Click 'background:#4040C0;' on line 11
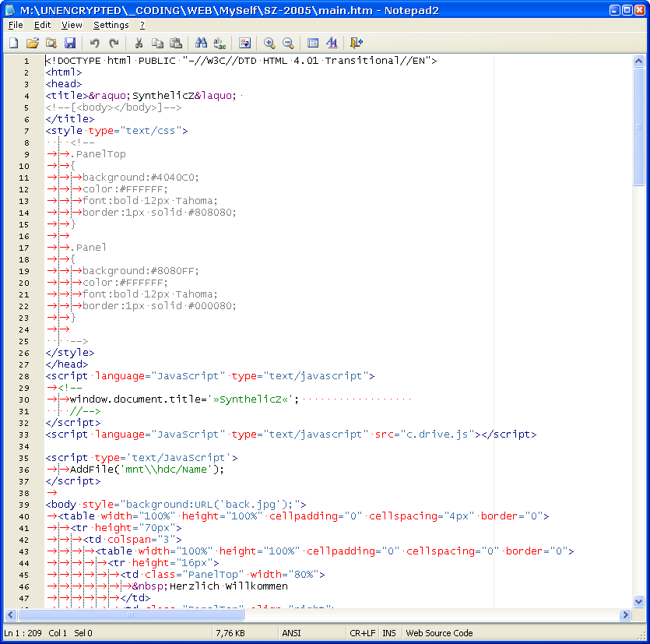Screen dimensions: 650x644 (x=141, y=178)
